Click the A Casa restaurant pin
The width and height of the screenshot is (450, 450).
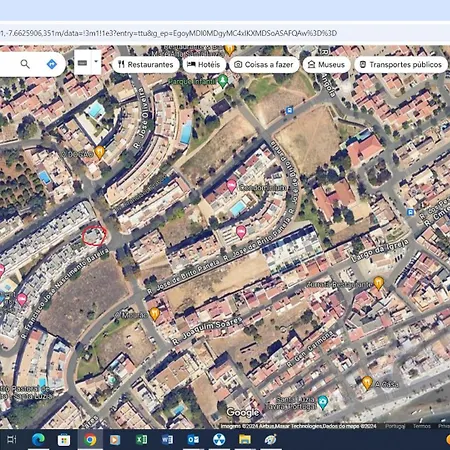[367, 383]
